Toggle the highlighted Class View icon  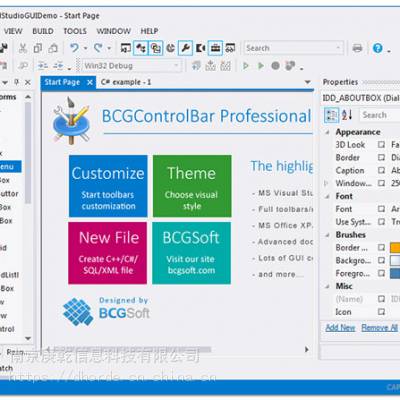[140, 48]
